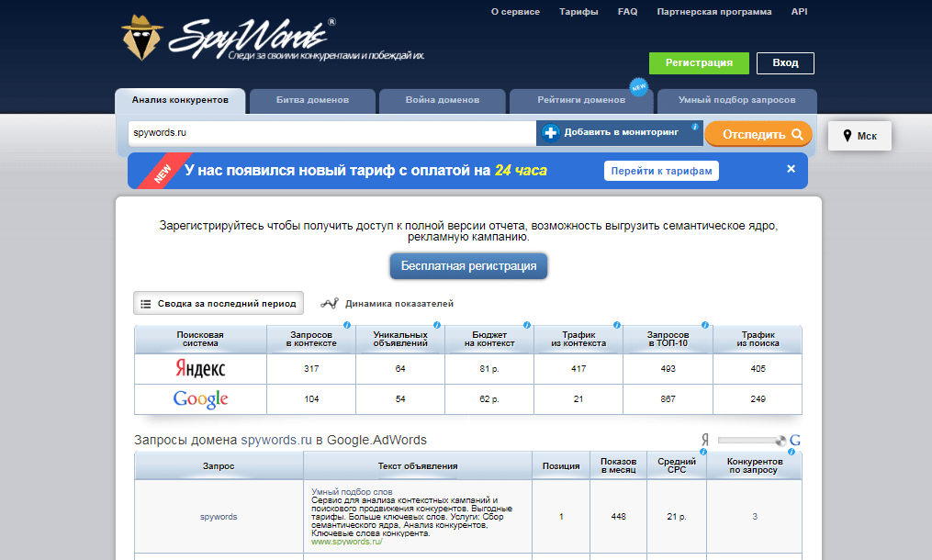The width and height of the screenshot is (932, 560).
Task: Select Сводка за последний период view
Action: click(x=219, y=303)
